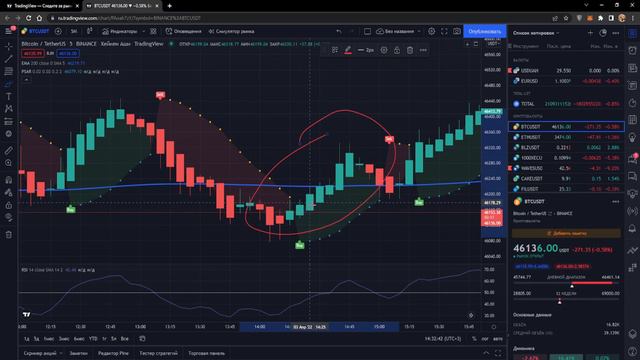The image size is (640, 360).
Task: Open BTCUSDT symbol search
Action: pyautogui.click(x=36, y=31)
